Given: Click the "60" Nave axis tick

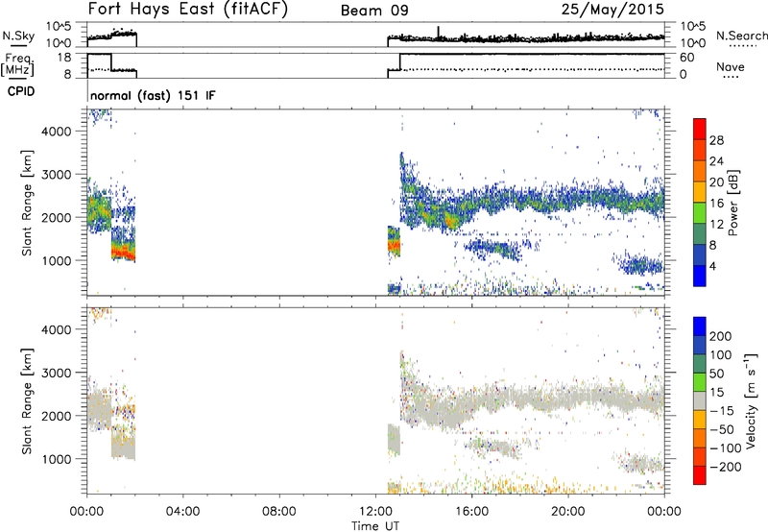Looking at the screenshot, I should tap(687, 58).
